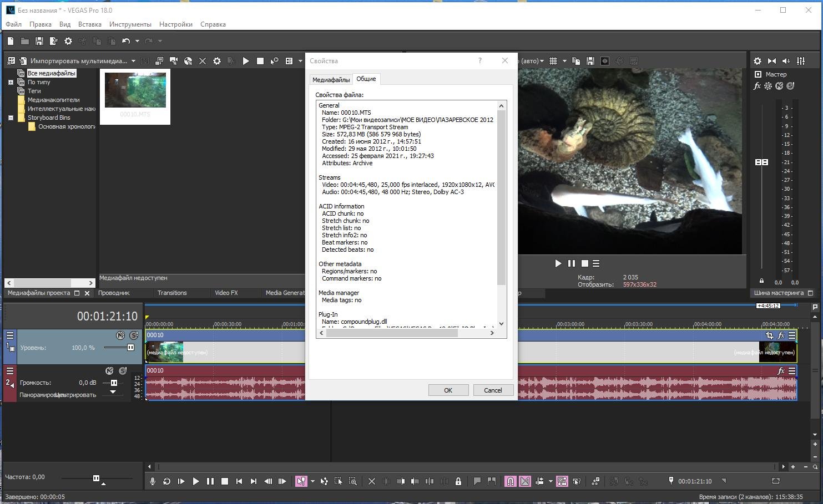Toggle the Enable Snapping magnet button
The width and height of the screenshot is (823, 504).
(x=510, y=481)
